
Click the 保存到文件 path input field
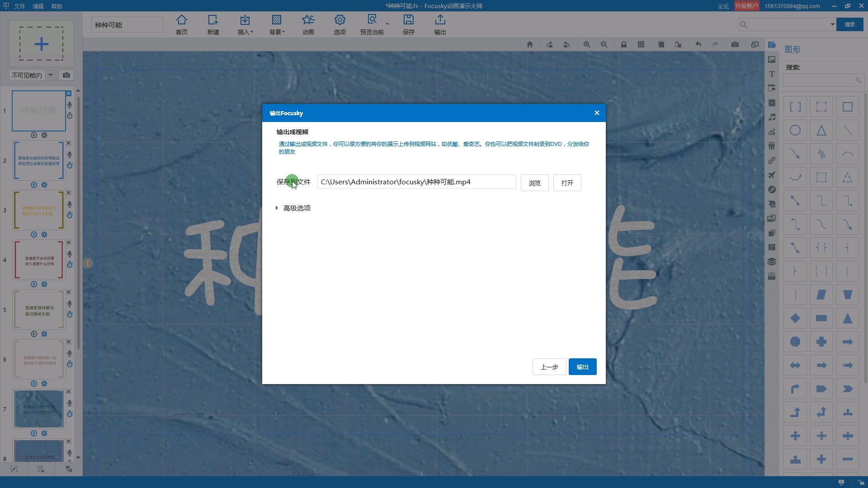(x=416, y=182)
